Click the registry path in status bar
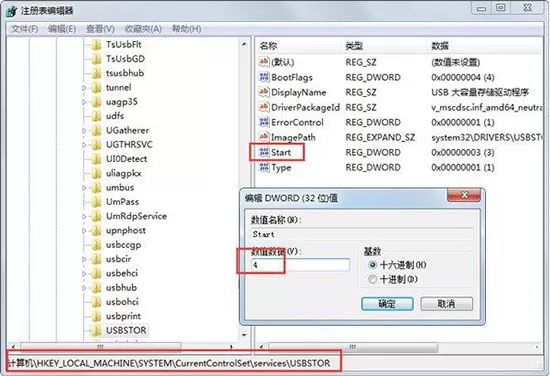 coord(169,363)
